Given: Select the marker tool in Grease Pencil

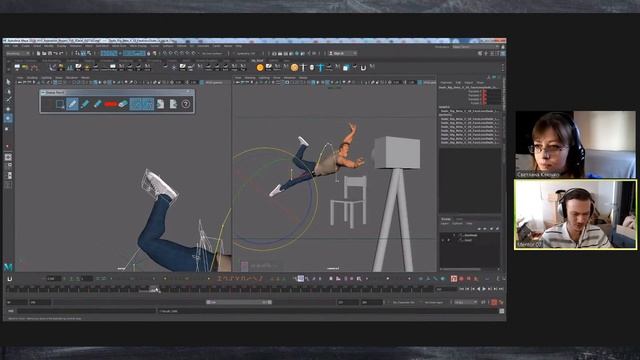Looking at the screenshot, I should (85, 104).
